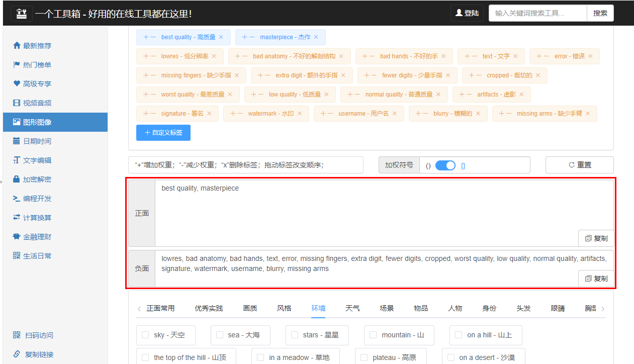Focus the keyword search input field

tap(537, 13)
